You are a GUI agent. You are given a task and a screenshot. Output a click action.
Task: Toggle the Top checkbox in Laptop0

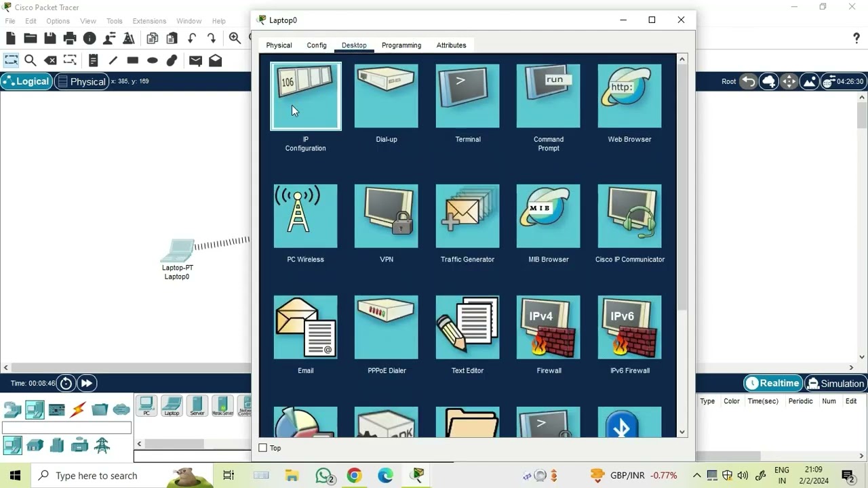tap(263, 448)
